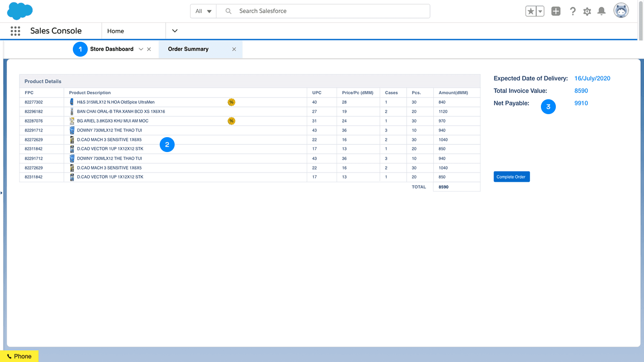Open the user profile avatar
The image size is (644, 362).
[621, 11]
